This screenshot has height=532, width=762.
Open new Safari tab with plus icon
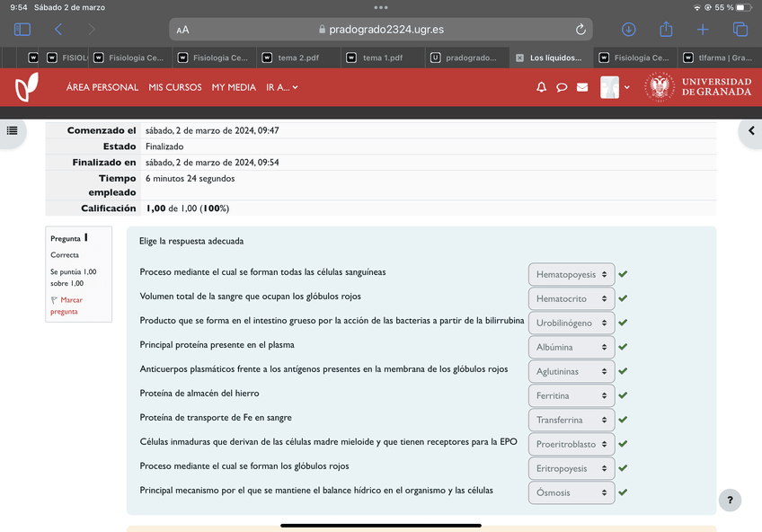[703, 30]
